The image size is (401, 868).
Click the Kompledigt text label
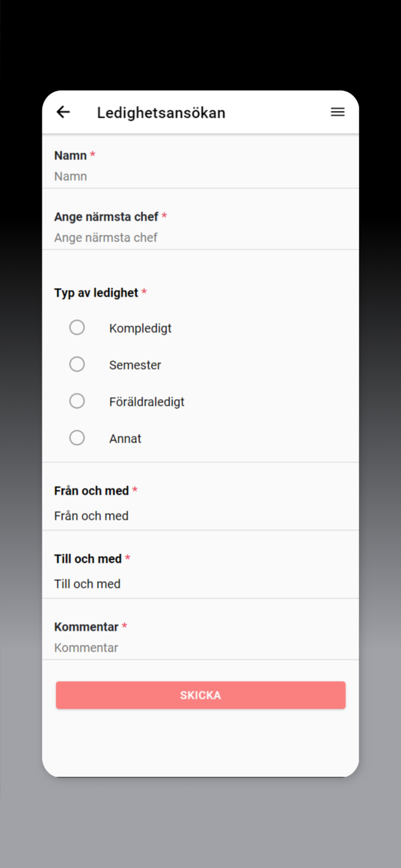point(140,328)
